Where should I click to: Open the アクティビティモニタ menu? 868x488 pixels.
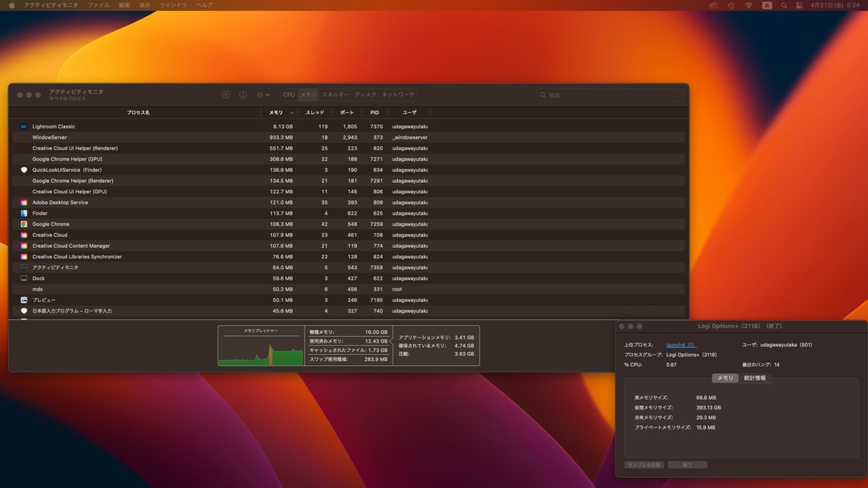tap(52, 5)
